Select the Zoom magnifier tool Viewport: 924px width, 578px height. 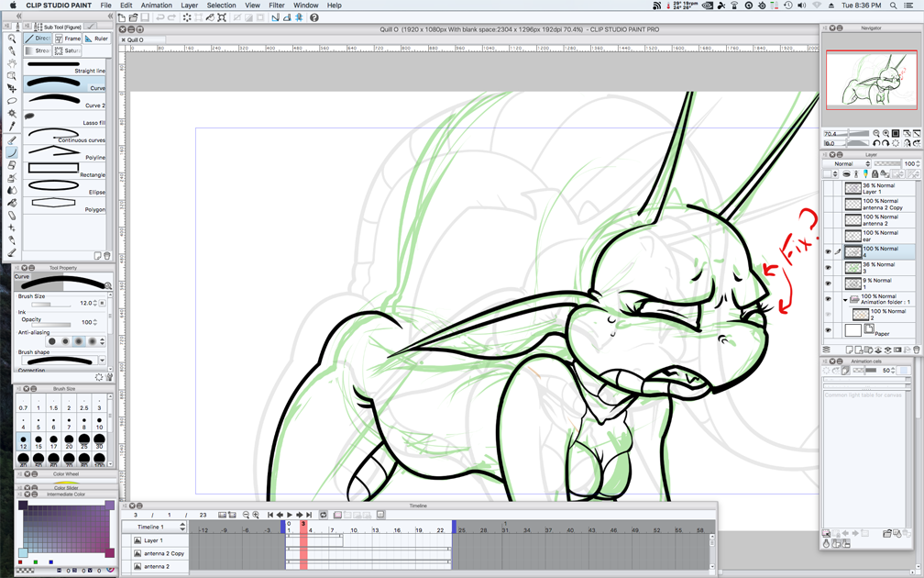pos(12,38)
